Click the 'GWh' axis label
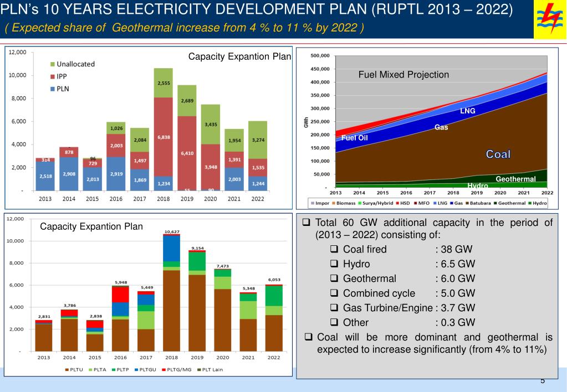Viewport: 567px width, 392px height. point(306,122)
